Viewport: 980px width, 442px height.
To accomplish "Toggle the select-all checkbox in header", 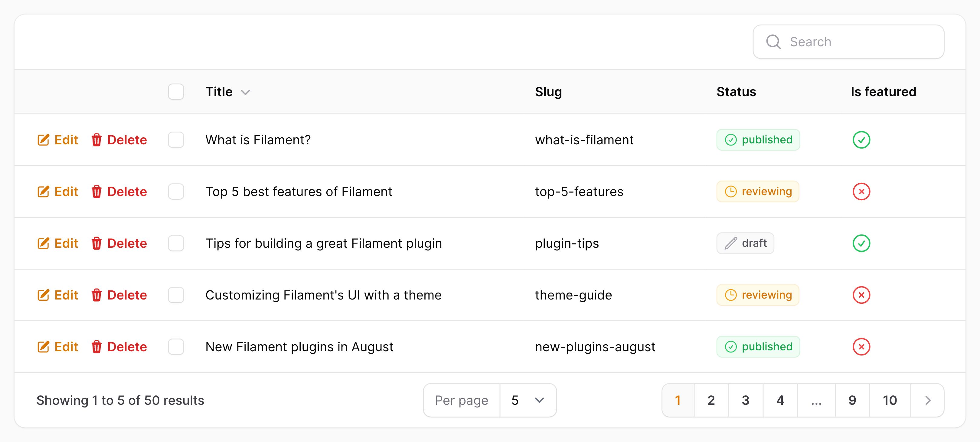I will (x=176, y=92).
